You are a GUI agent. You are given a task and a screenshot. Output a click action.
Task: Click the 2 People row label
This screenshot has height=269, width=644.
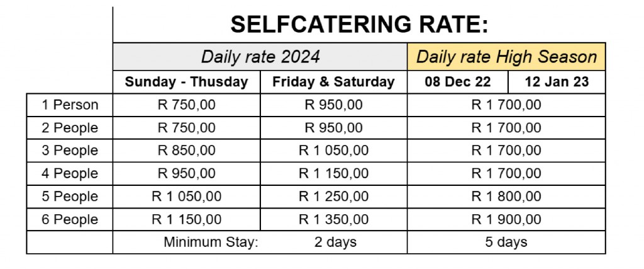70,128
